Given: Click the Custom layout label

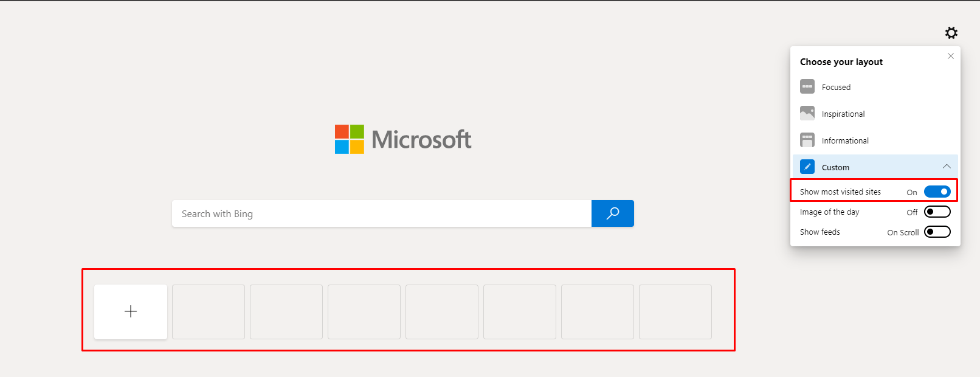Looking at the screenshot, I should tap(835, 167).
